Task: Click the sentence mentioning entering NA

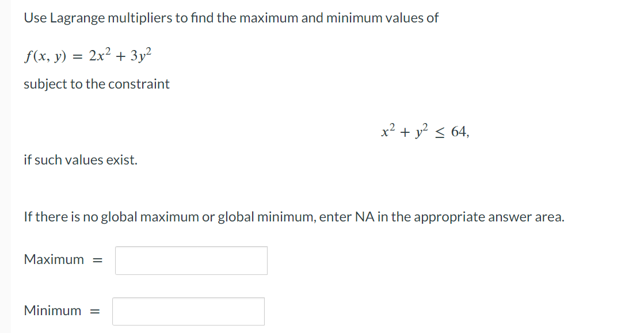Action: (294, 217)
